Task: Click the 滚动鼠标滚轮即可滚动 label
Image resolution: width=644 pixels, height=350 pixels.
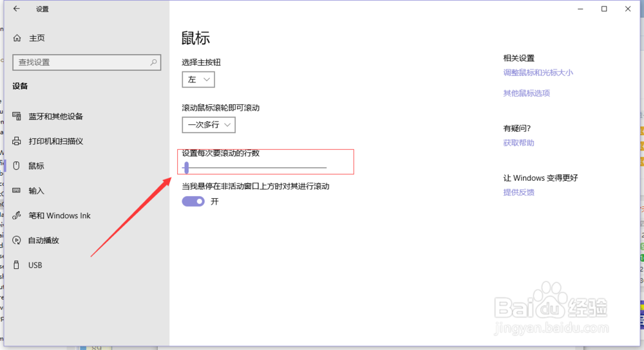Action: click(x=220, y=108)
